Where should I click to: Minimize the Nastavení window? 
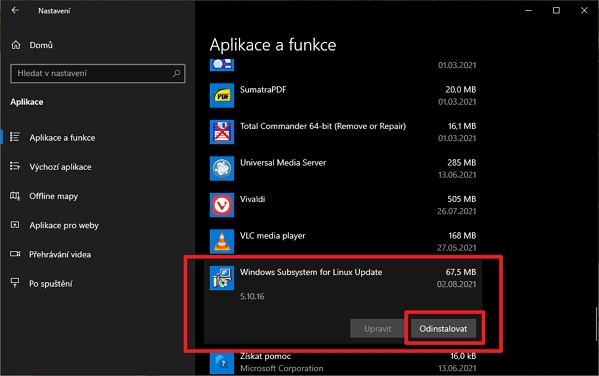(528, 10)
